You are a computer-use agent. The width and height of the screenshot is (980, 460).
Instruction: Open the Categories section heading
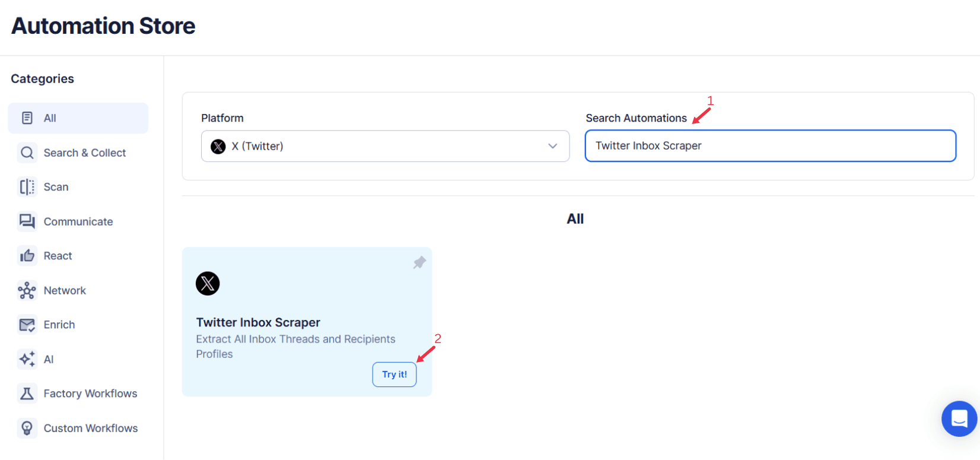42,78
